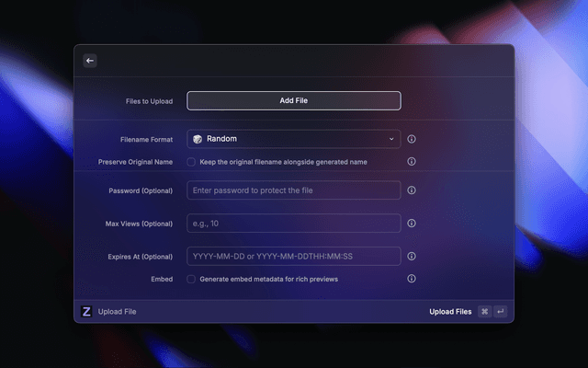Focus the Password input field
588x368 pixels.
click(293, 190)
